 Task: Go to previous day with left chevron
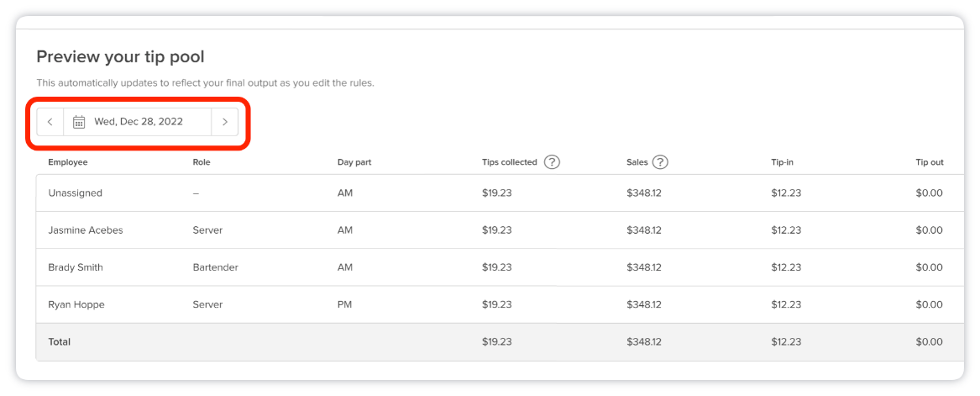(50, 122)
